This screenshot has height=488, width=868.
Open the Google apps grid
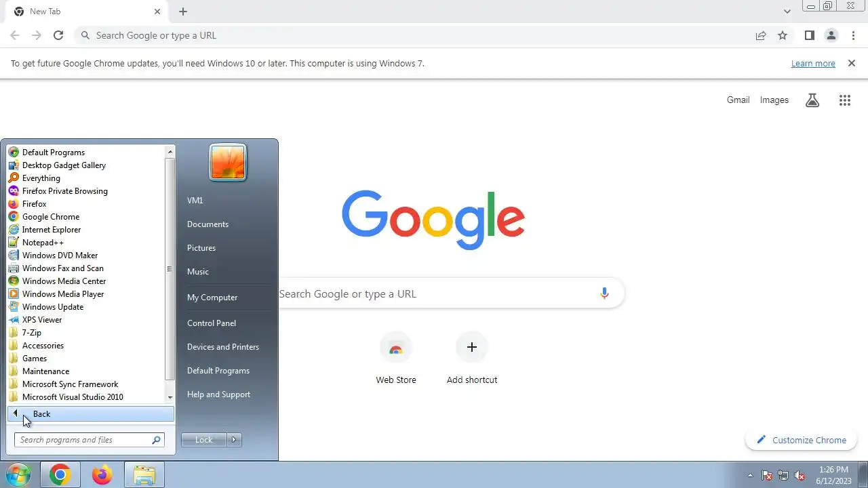844,100
